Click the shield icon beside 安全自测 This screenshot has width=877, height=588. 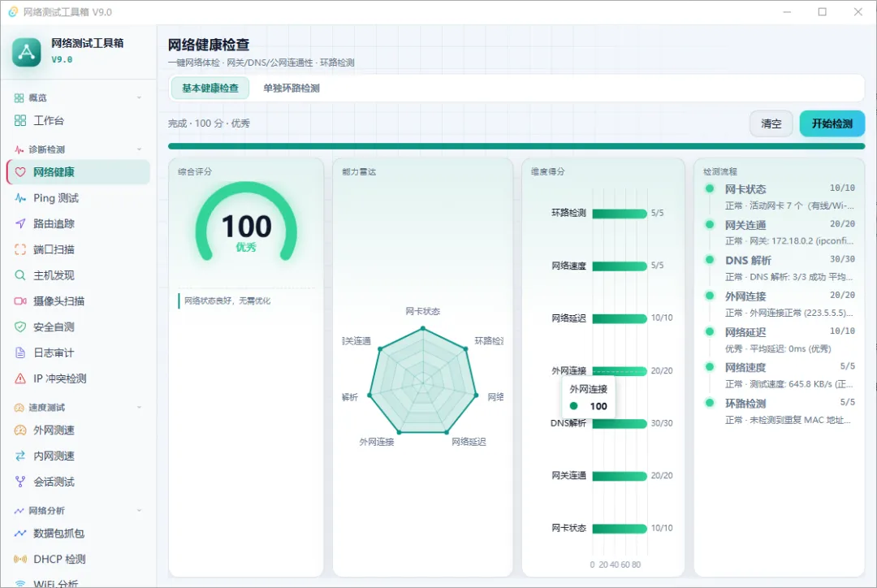pos(20,326)
